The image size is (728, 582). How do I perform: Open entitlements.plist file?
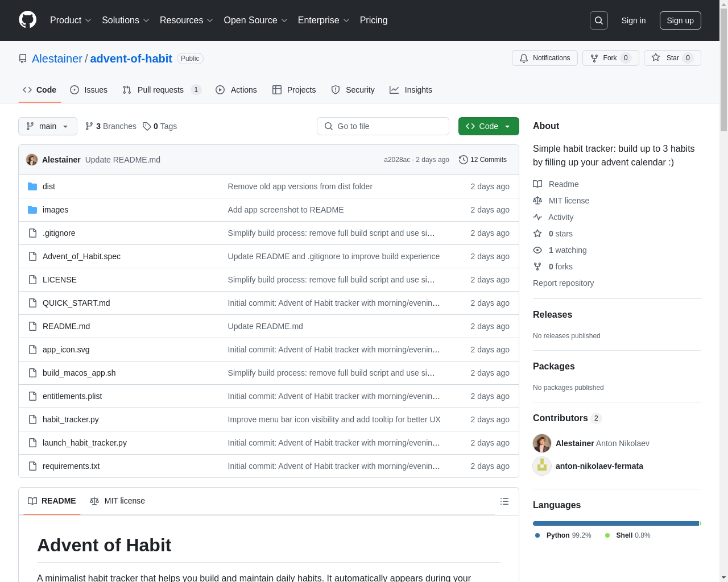(72, 396)
